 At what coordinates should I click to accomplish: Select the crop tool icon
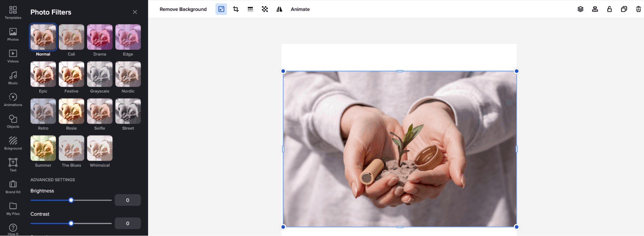236,9
